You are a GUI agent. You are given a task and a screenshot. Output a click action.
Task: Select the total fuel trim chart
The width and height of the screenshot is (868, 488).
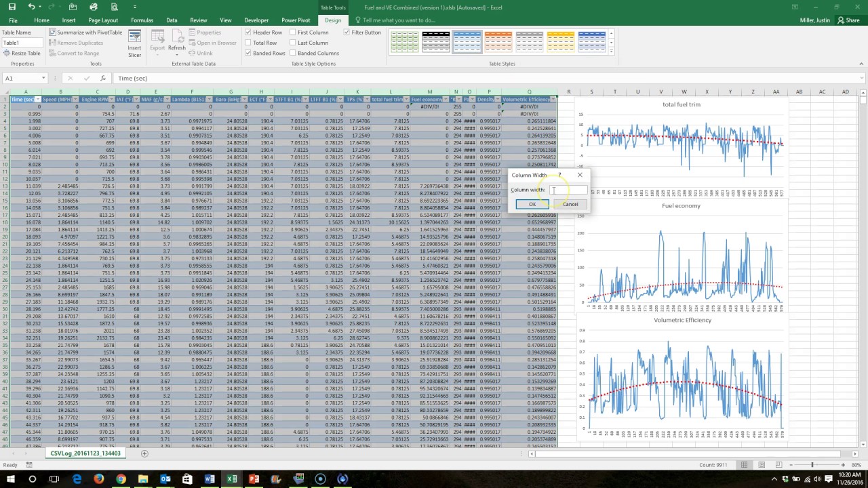pyautogui.click(x=682, y=148)
